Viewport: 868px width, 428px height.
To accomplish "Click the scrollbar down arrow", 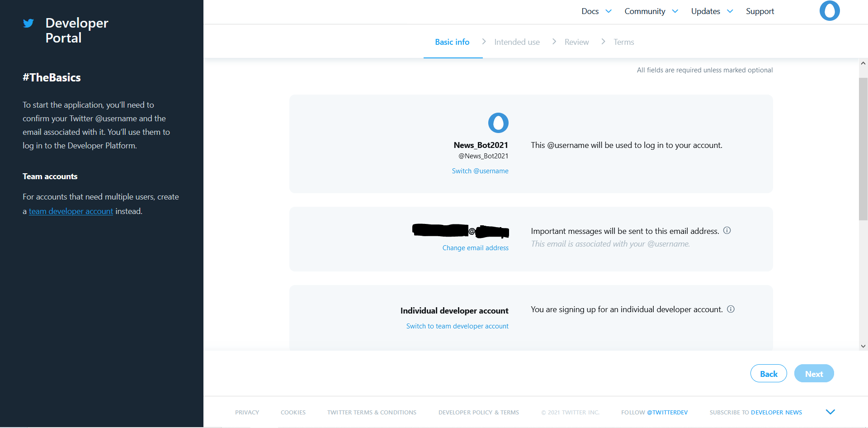I will (x=863, y=347).
